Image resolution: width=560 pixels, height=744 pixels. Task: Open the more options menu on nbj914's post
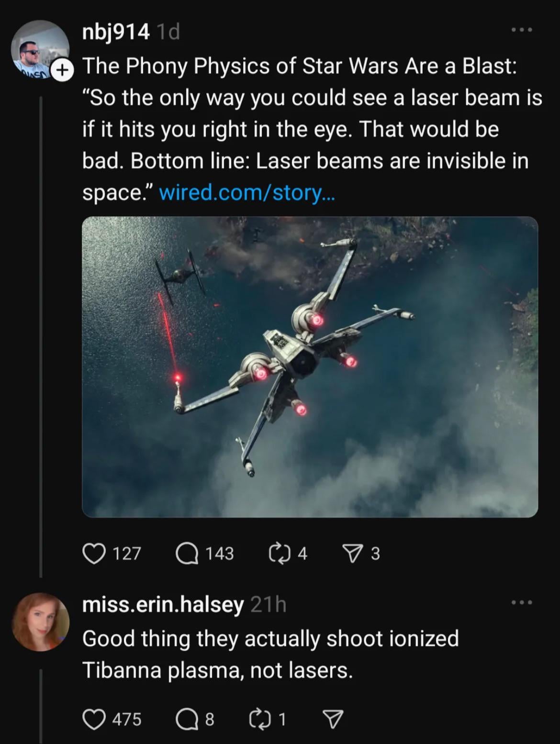click(521, 31)
